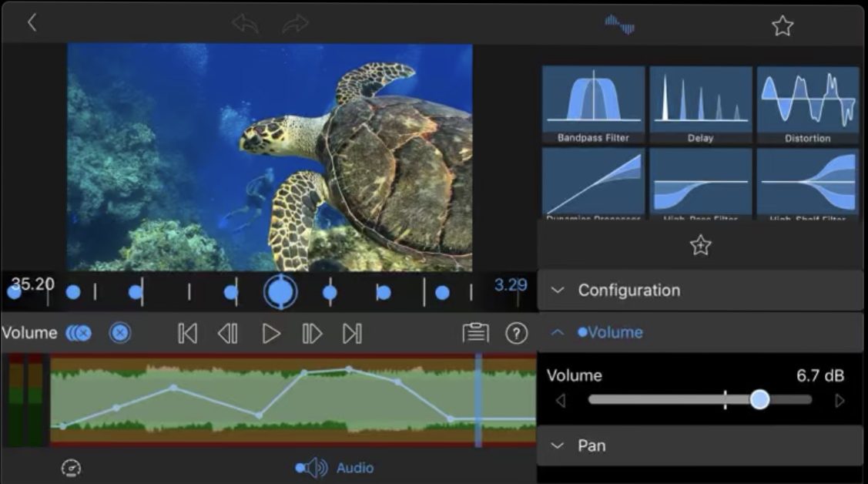Open the audio waveform panel icon

(619, 25)
